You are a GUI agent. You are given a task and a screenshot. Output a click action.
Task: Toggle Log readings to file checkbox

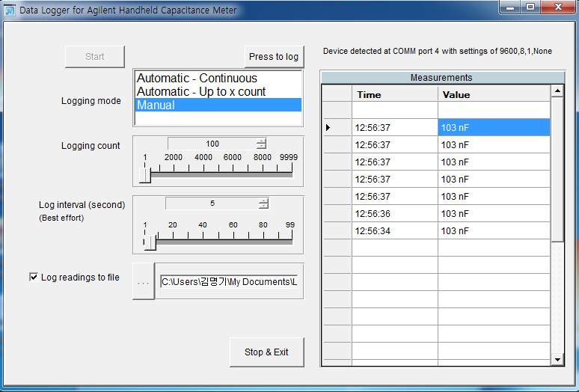(x=34, y=278)
